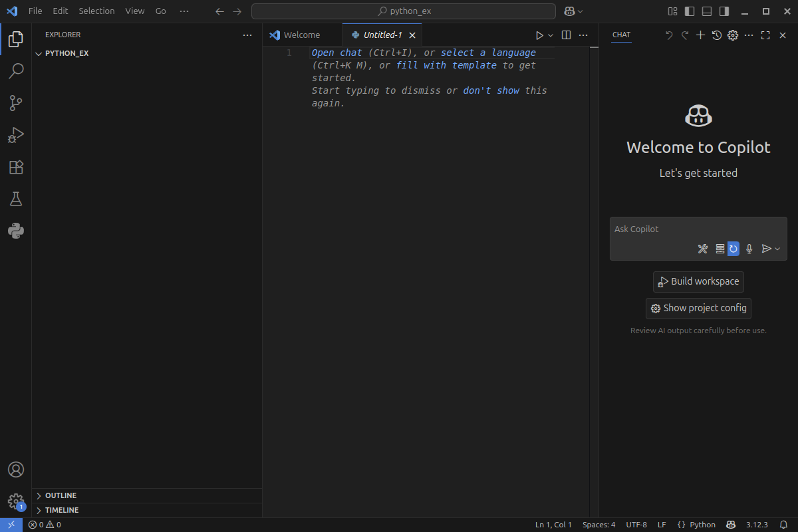Open the Go menu
Image resolution: width=798 pixels, height=532 pixels.
(x=161, y=11)
